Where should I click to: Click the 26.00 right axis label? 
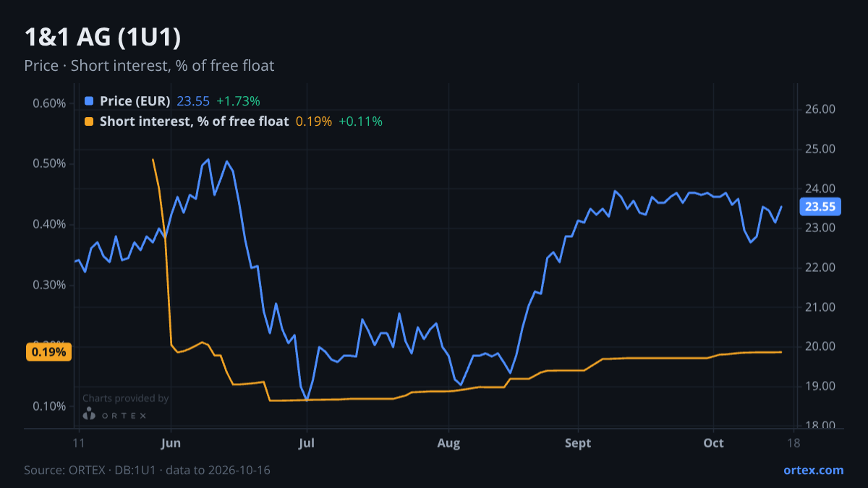click(820, 110)
